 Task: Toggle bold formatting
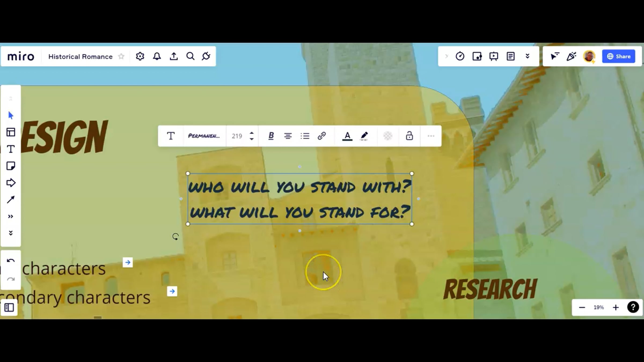pos(271,136)
